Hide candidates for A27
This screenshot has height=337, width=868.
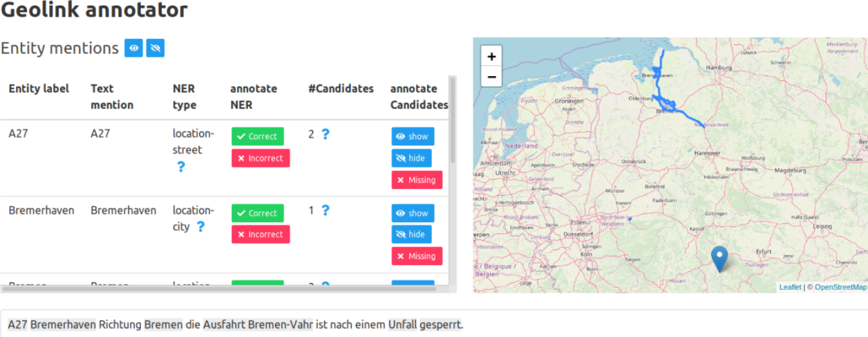(x=411, y=158)
